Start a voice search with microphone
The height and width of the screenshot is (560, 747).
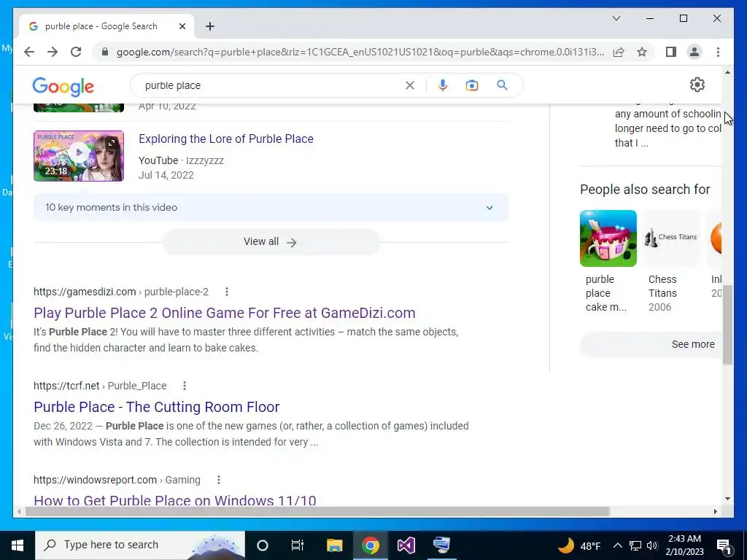(x=443, y=85)
